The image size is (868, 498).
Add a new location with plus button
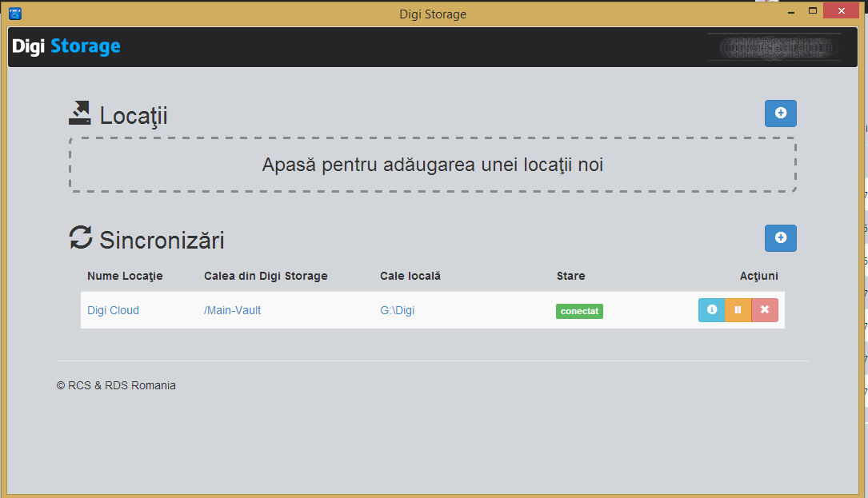click(x=781, y=114)
